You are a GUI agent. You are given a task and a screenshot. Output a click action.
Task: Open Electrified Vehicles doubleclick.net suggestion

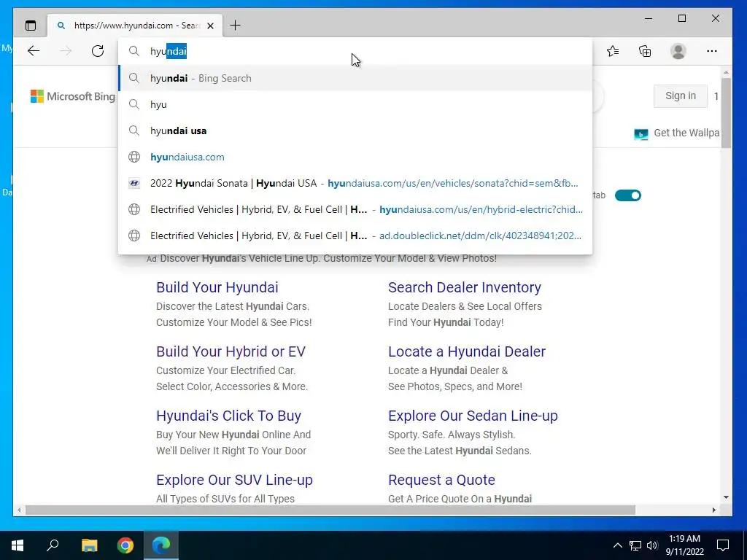355,236
